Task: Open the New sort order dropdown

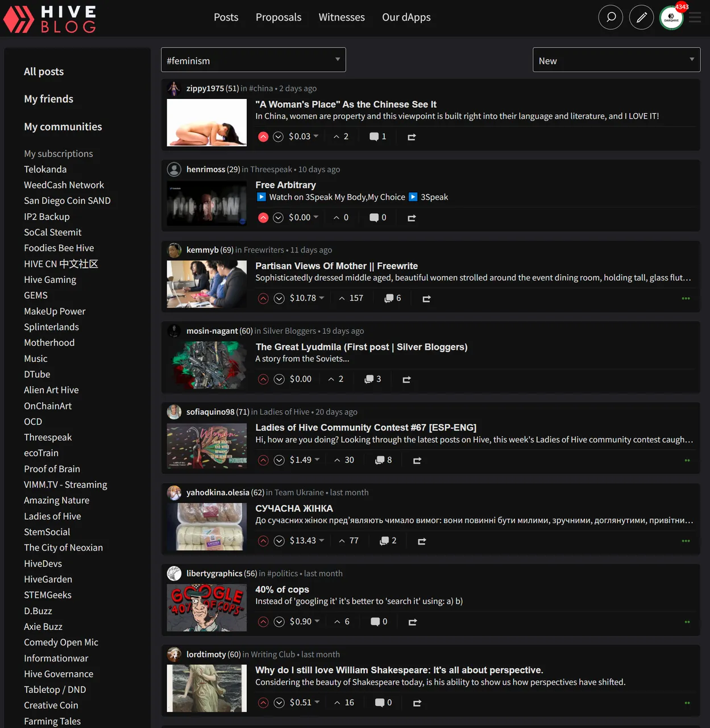Action: [x=616, y=60]
